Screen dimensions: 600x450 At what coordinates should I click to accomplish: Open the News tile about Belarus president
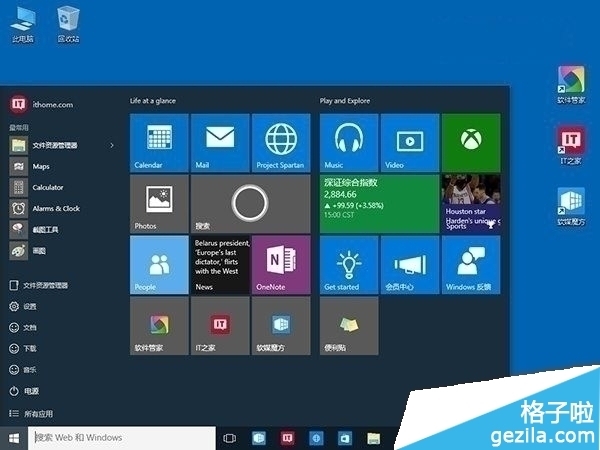click(x=220, y=265)
